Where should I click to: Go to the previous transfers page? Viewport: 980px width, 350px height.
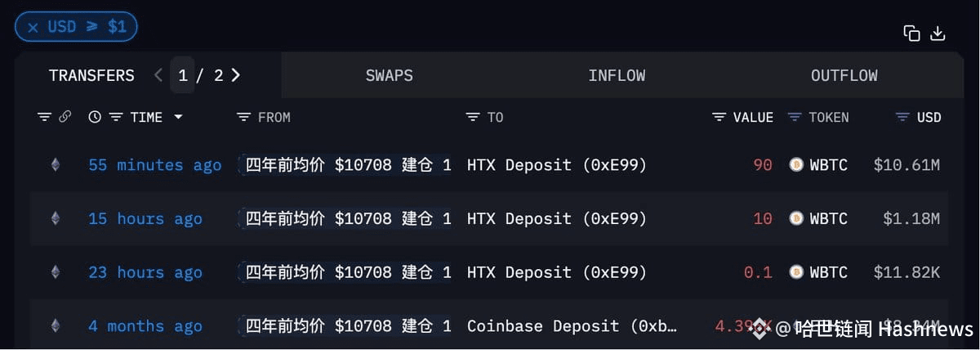[158, 75]
